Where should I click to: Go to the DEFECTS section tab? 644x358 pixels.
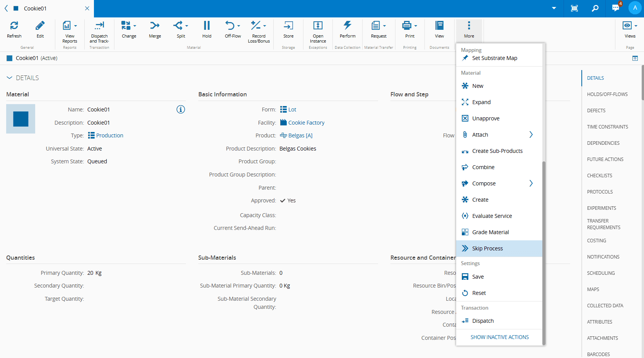(596, 111)
